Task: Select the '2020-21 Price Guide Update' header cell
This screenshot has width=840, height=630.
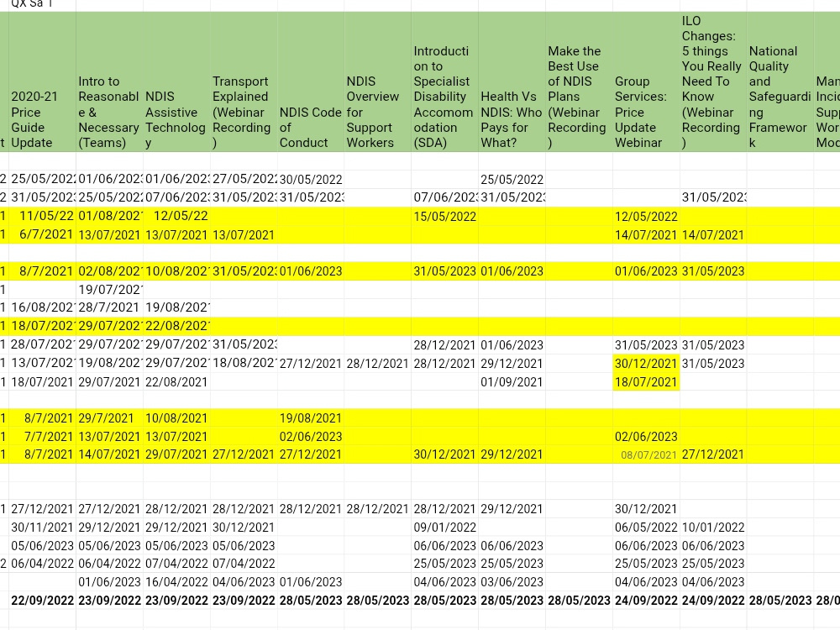Action: [x=42, y=82]
